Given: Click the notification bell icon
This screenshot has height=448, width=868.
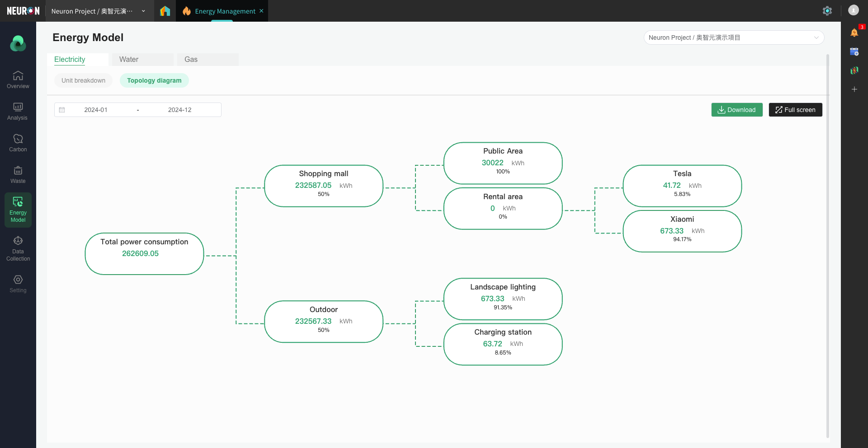Looking at the screenshot, I should pos(854,33).
